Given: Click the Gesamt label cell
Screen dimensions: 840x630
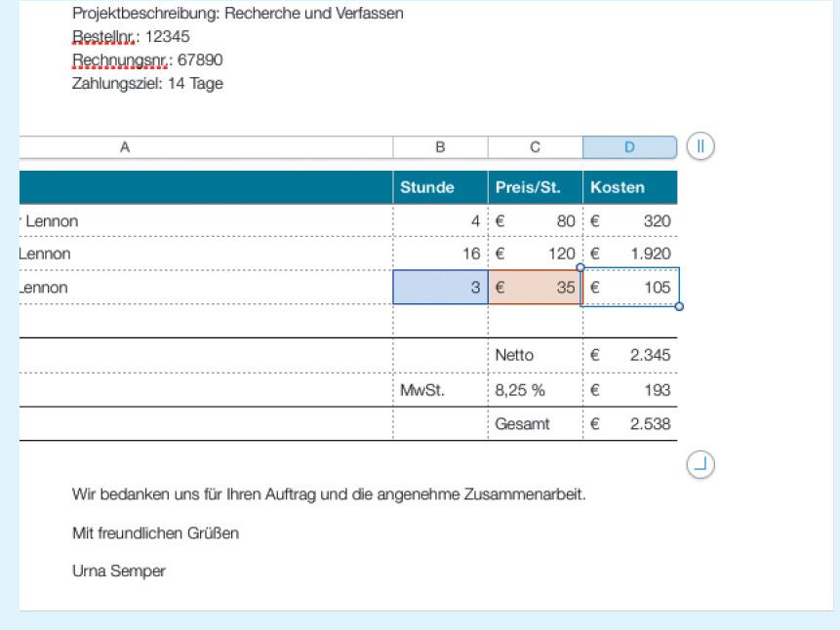Looking at the screenshot, I should coord(536,424).
